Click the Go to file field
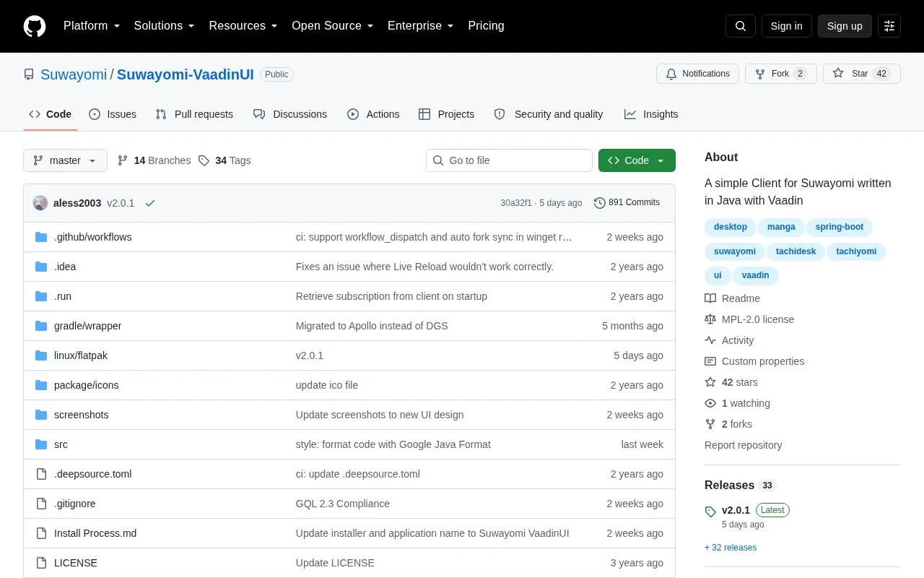 coord(509,160)
